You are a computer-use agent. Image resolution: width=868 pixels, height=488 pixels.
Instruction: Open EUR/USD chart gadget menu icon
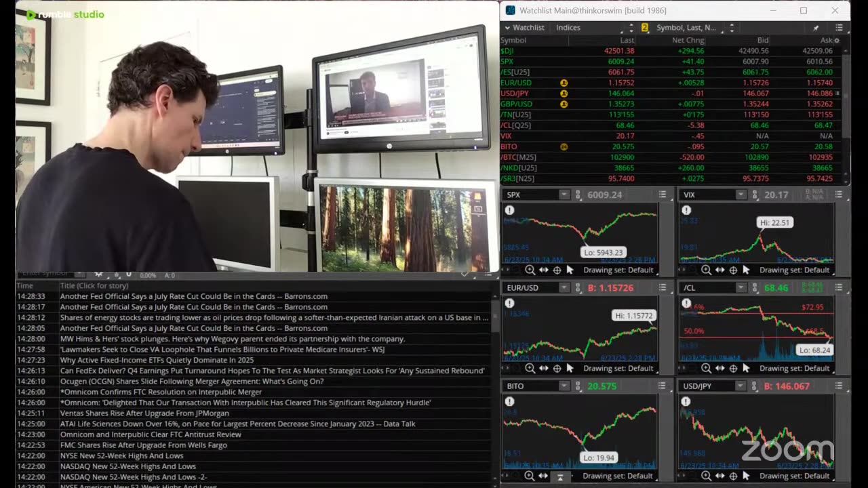click(x=663, y=287)
